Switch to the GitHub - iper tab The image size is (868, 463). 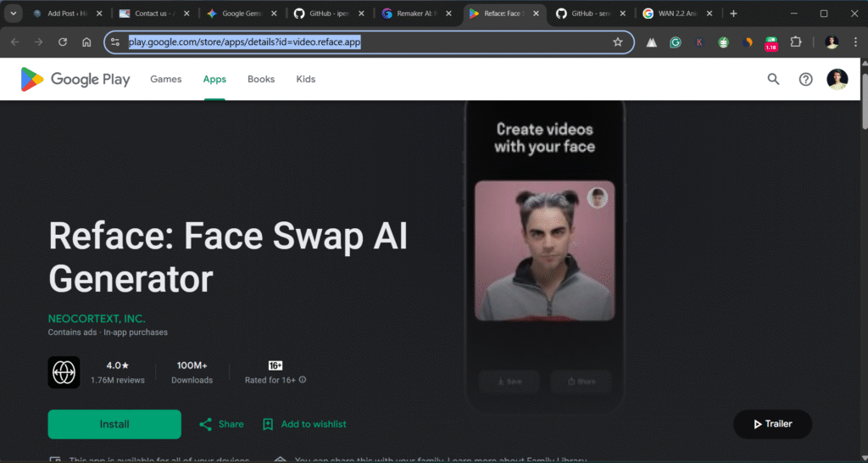[330, 14]
